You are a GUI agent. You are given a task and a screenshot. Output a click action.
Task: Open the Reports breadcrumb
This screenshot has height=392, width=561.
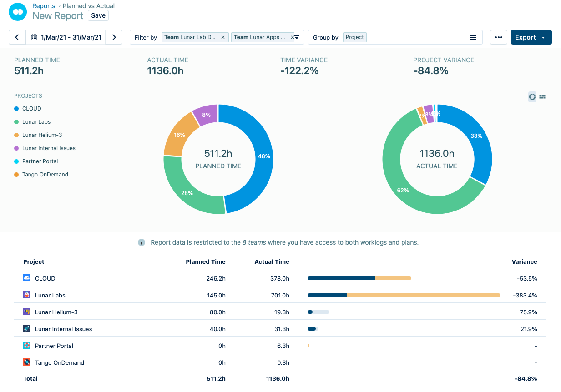point(44,6)
